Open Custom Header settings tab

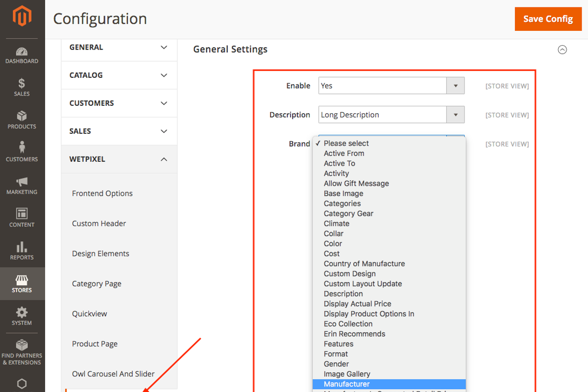(x=99, y=223)
